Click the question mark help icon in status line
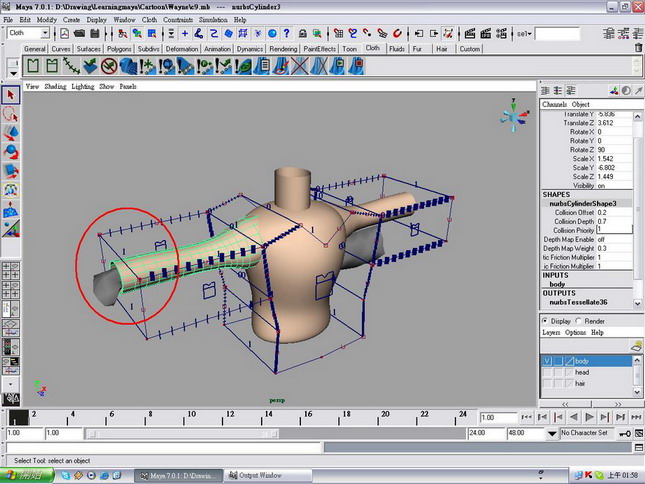The image size is (645, 484). coord(287,34)
